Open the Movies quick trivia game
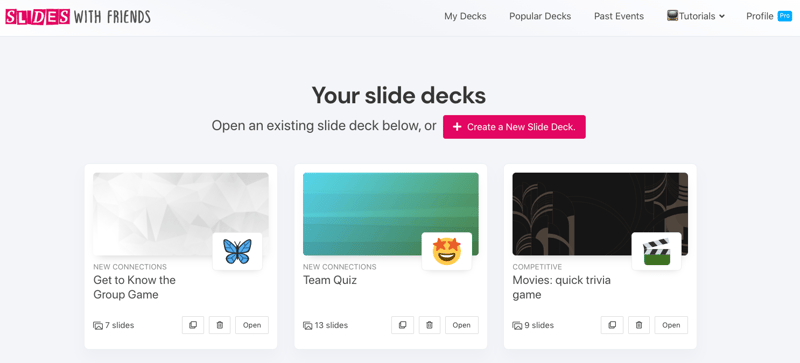The height and width of the screenshot is (363, 800). [x=671, y=325]
